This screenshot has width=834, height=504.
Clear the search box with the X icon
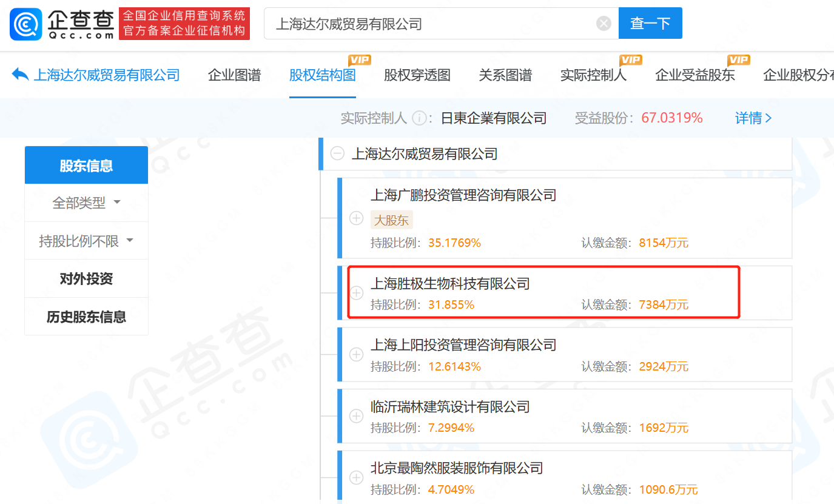coord(604,23)
